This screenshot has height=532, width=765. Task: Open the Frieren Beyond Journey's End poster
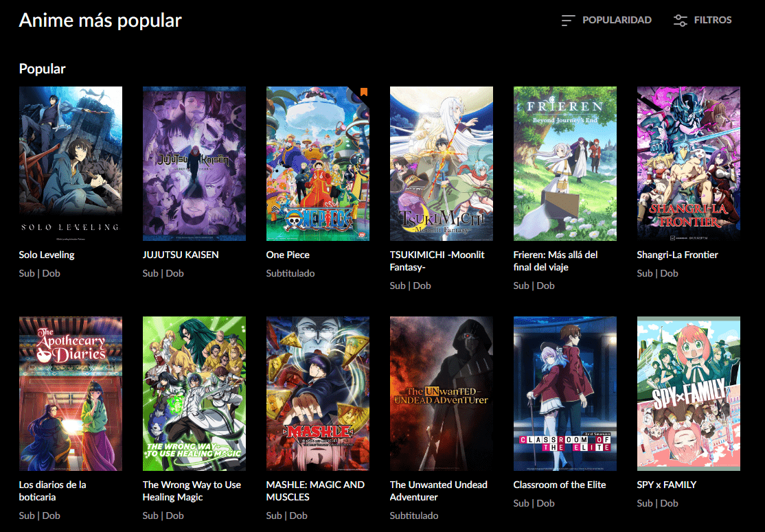pyautogui.click(x=565, y=163)
